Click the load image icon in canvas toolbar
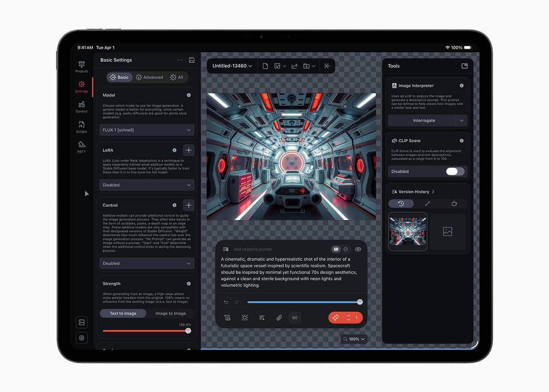The width and height of the screenshot is (549, 392). point(277,66)
